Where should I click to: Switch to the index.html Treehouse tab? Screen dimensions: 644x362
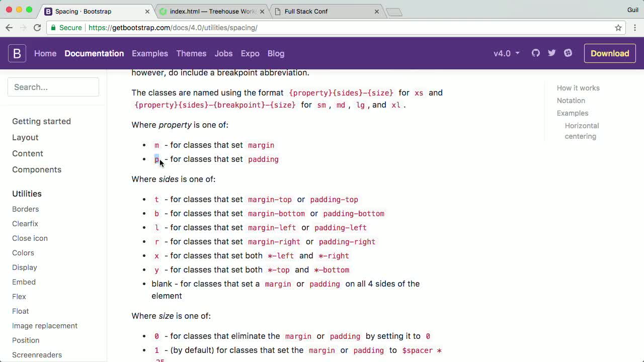click(211, 11)
